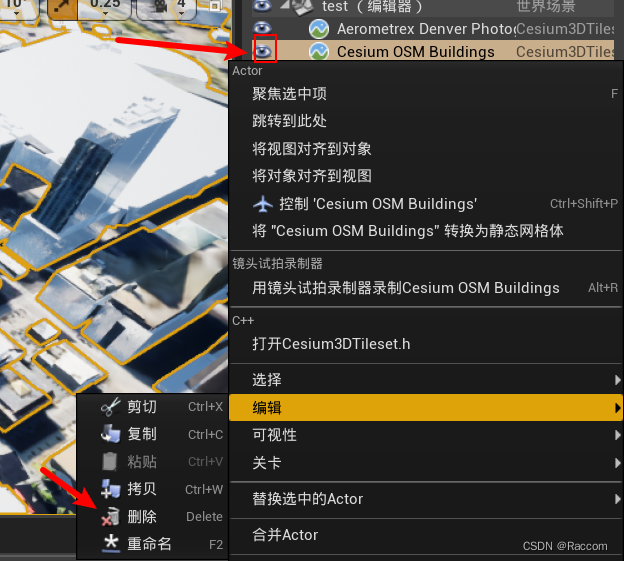Expand the 编辑 submenu
This screenshot has width=624, height=561.
coord(426,407)
